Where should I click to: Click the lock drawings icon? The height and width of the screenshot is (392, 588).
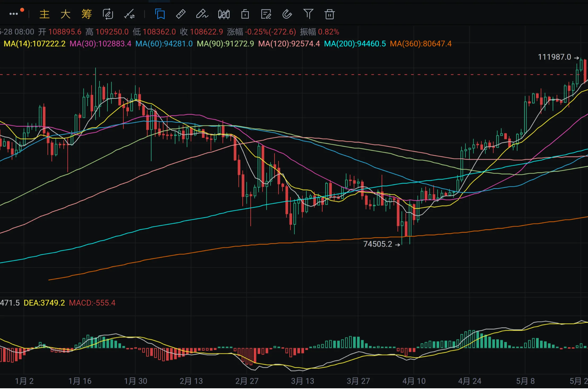point(245,14)
